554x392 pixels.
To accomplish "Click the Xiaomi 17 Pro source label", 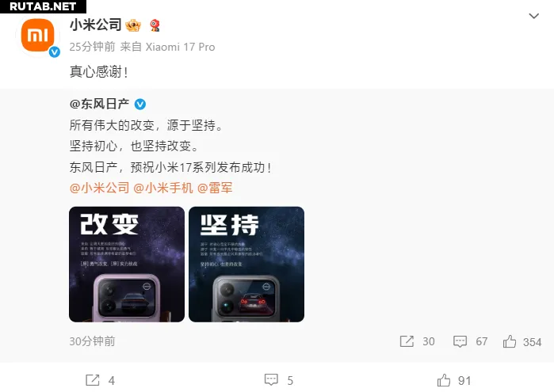I will (x=180, y=47).
